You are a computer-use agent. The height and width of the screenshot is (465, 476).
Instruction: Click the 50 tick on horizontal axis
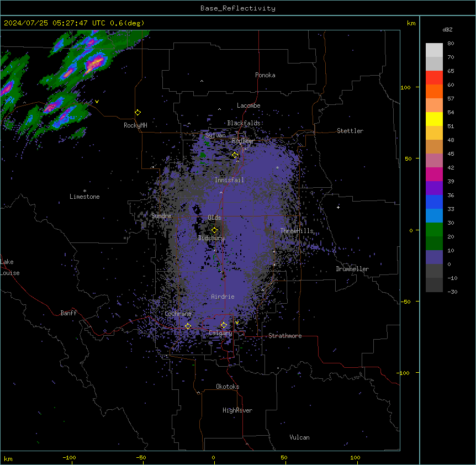point(284,457)
